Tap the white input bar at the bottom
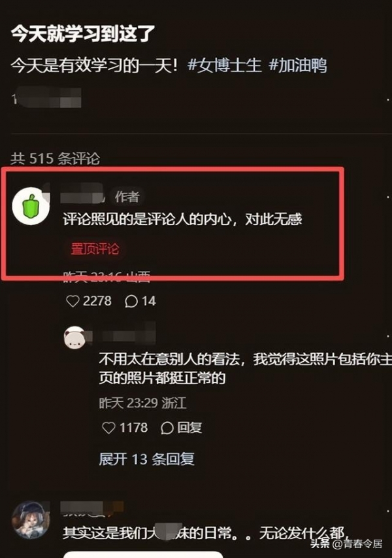 pyautogui.click(x=143, y=555)
